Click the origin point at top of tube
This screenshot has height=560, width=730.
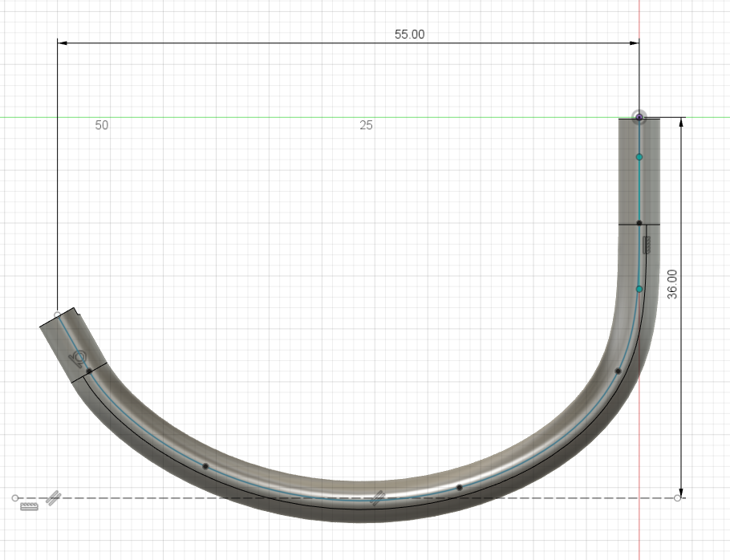click(x=639, y=118)
